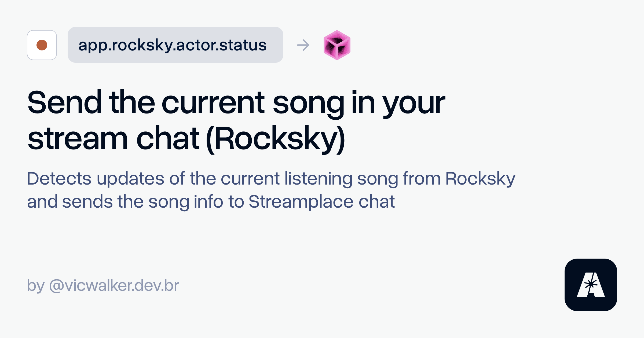Click the pink Streamplace cube icon

tap(337, 45)
